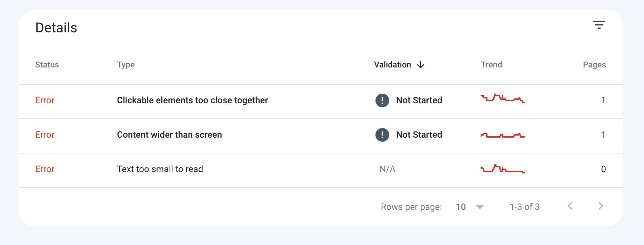The width and height of the screenshot is (644, 245).
Task: View trend sparkline for Content wider row
Action: point(502,135)
